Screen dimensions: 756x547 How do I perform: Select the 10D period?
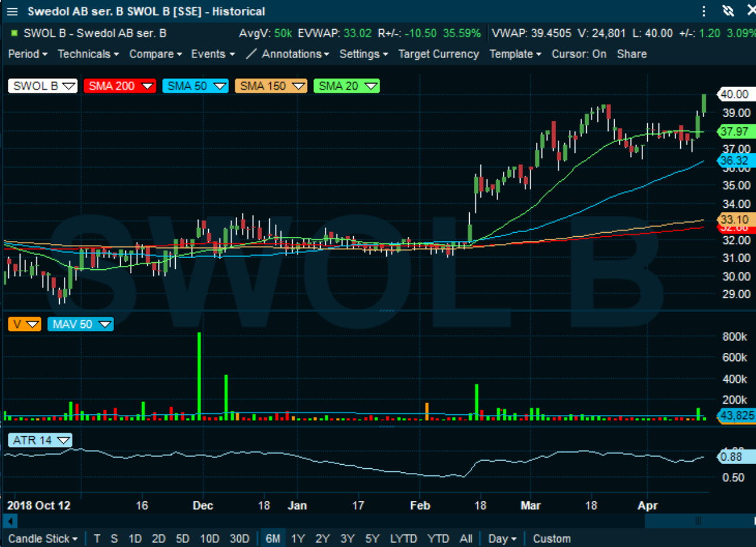coord(209,539)
